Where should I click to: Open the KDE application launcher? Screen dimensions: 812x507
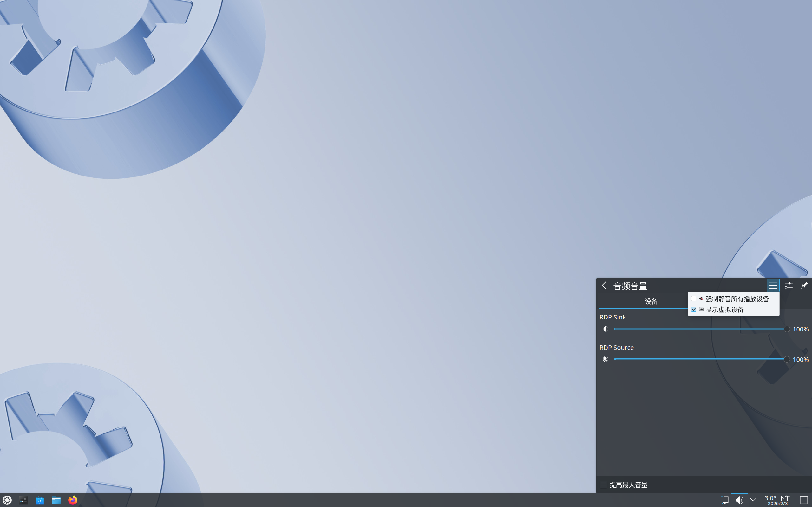7,500
